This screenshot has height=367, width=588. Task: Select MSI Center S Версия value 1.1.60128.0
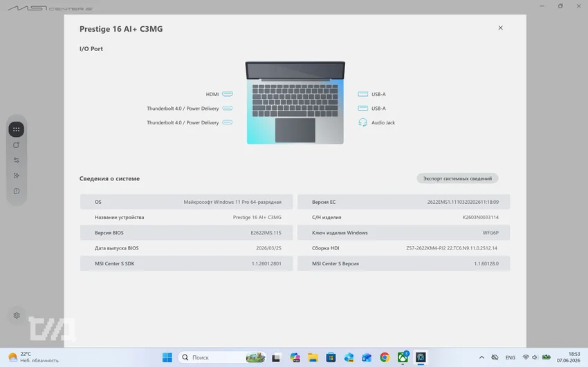click(x=486, y=263)
